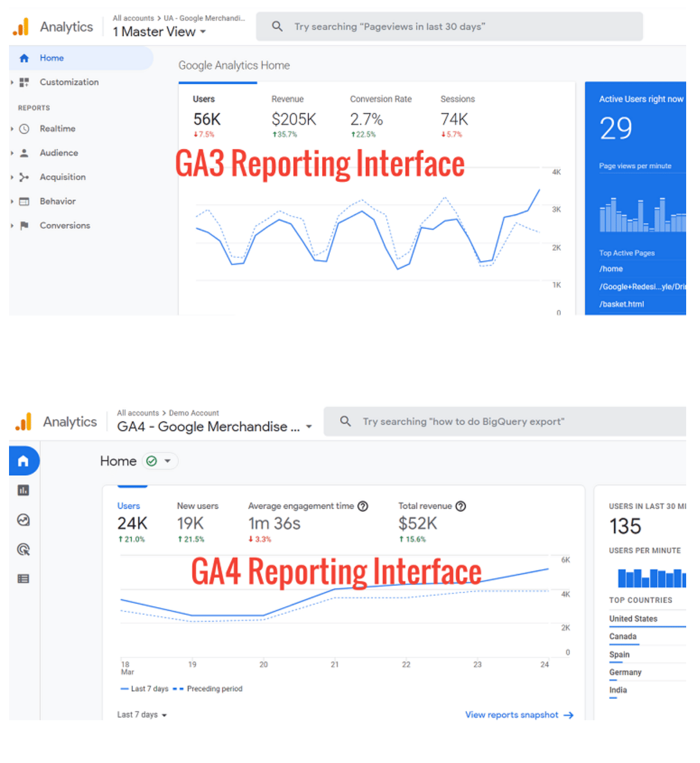Click the help icon beside Total revenue

click(460, 506)
